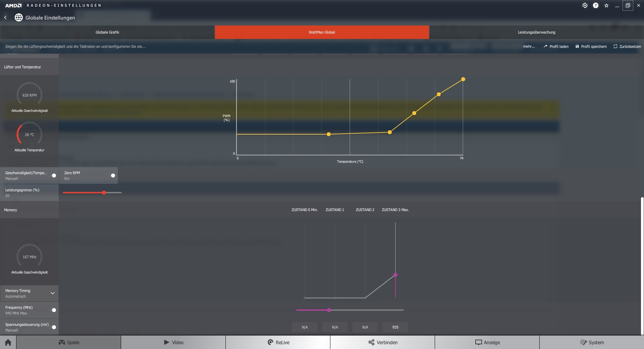Toggle the Zero RPM switch
The image size is (644, 349).
[x=113, y=176]
